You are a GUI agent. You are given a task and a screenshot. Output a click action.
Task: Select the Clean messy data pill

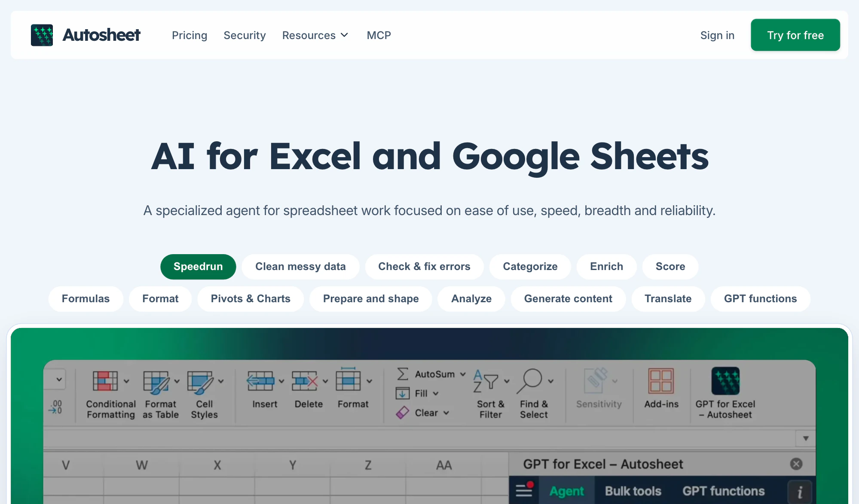click(x=300, y=267)
